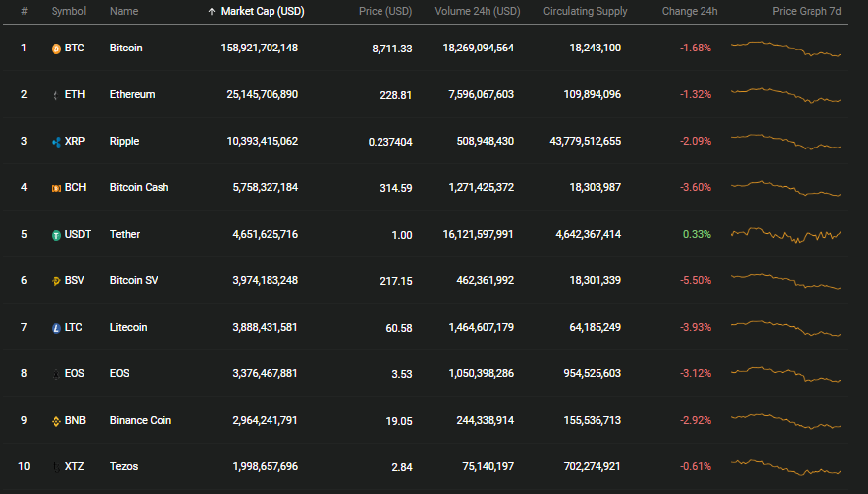Open the Binance Coin name link
The width and height of the screenshot is (868, 494).
coord(140,420)
